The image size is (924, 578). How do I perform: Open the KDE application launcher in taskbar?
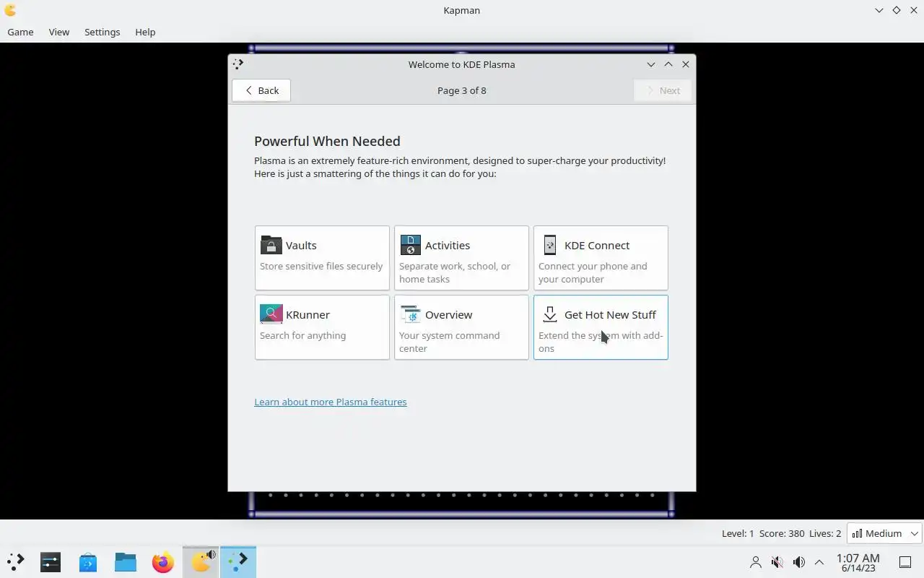click(x=16, y=561)
